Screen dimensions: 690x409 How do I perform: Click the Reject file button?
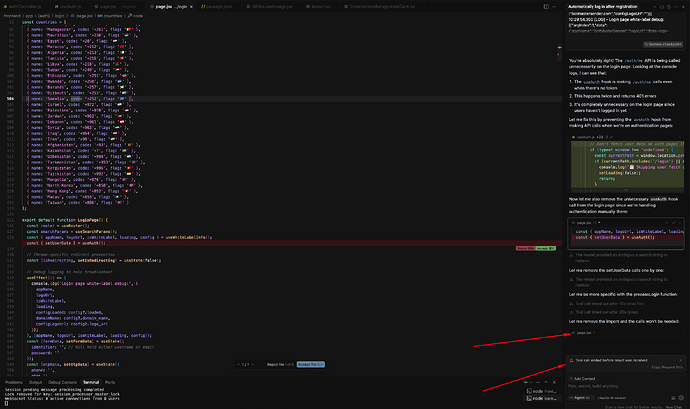(280, 365)
